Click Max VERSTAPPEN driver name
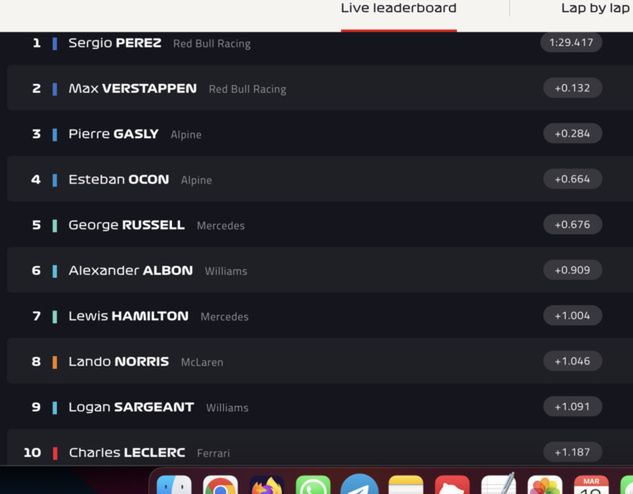The width and height of the screenshot is (633, 494). pos(132,88)
